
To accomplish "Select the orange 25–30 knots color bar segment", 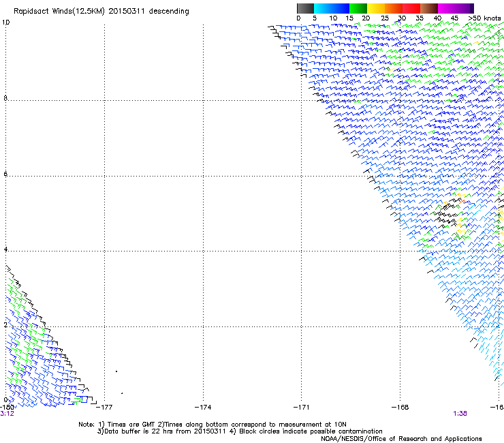I will [x=394, y=8].
